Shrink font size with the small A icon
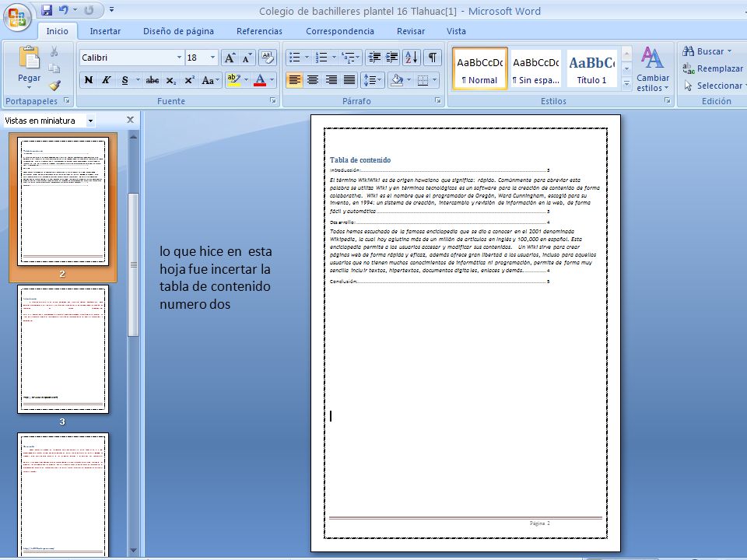 point(247,58)
